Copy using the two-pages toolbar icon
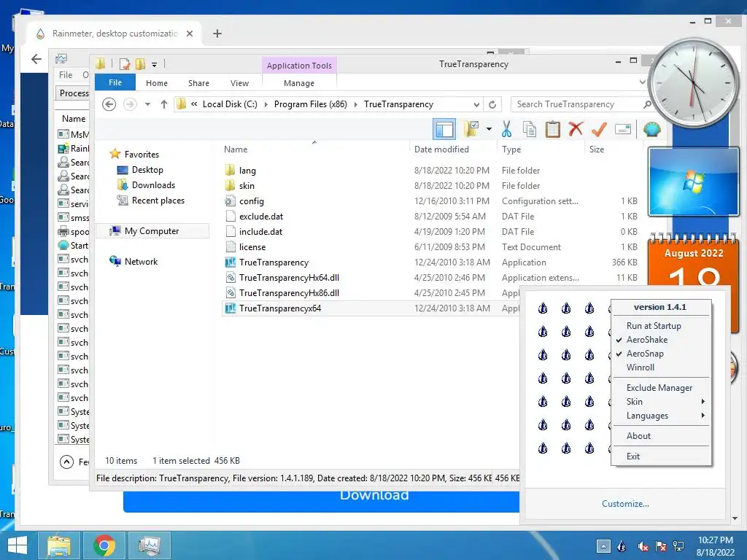Viewport: 747px width, 560px height. coord(530,129)
